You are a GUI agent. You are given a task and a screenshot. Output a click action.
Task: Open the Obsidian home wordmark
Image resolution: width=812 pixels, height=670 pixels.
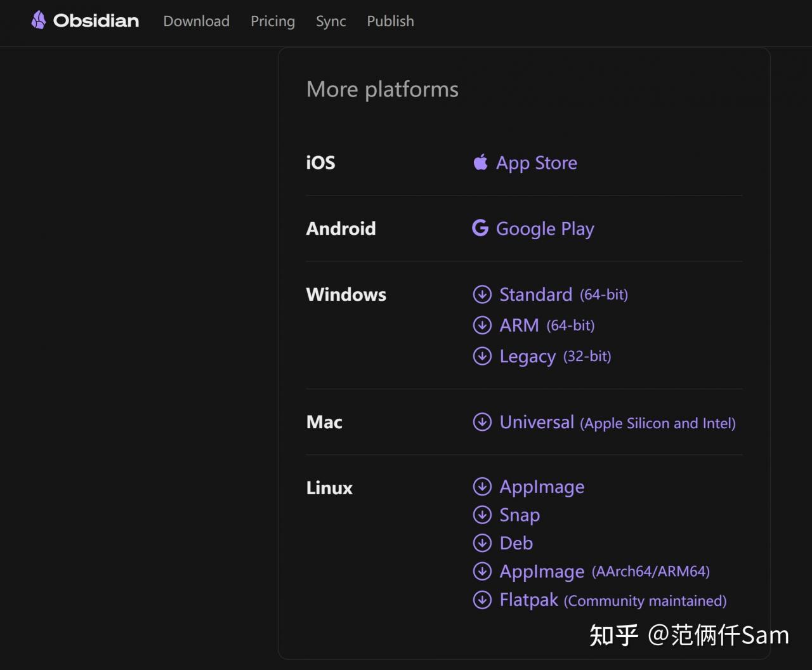[x=96, y=21]
